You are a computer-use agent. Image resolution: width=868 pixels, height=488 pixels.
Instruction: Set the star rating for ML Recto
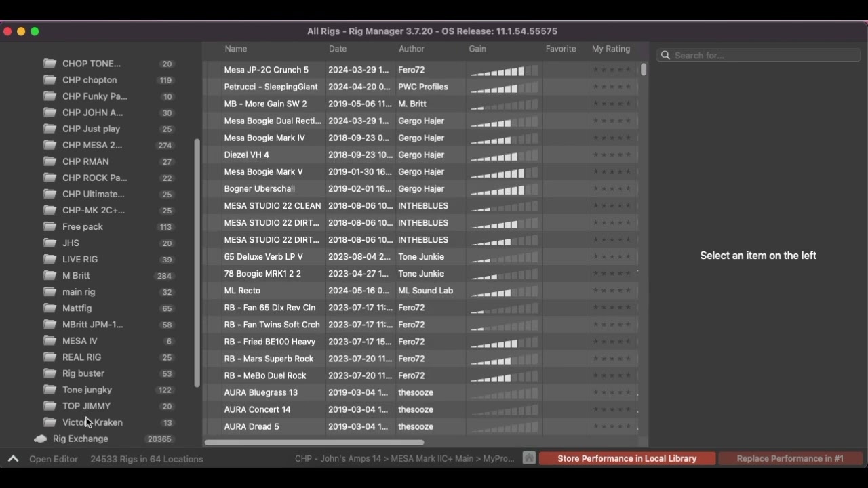pos(612,291)
